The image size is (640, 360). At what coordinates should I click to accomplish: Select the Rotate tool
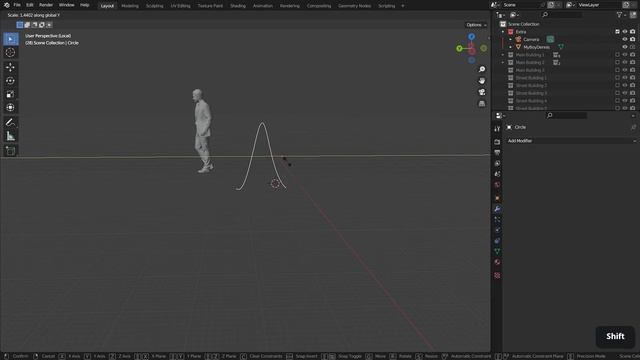pyautogui.click(x=11, y=81)
